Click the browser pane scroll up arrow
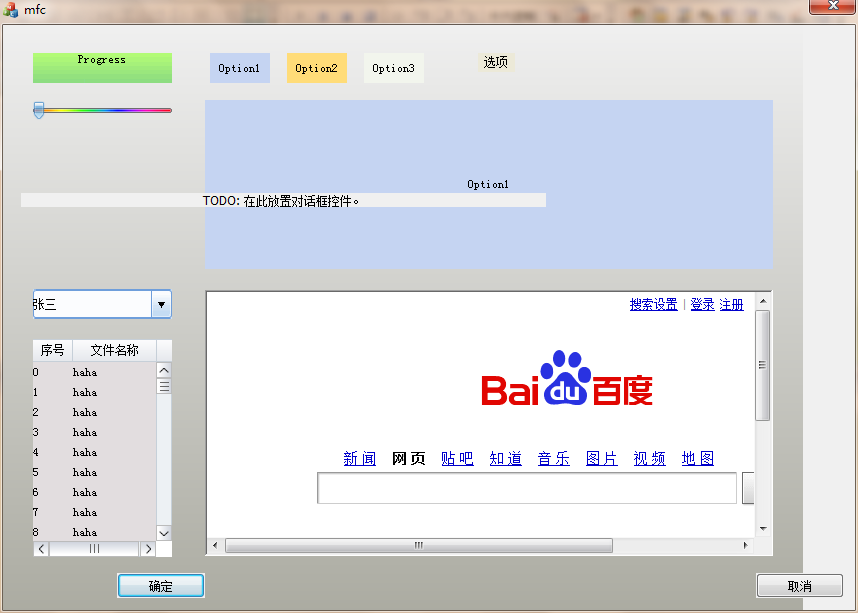This screenshot has width=858, height=613. [763, 301]
